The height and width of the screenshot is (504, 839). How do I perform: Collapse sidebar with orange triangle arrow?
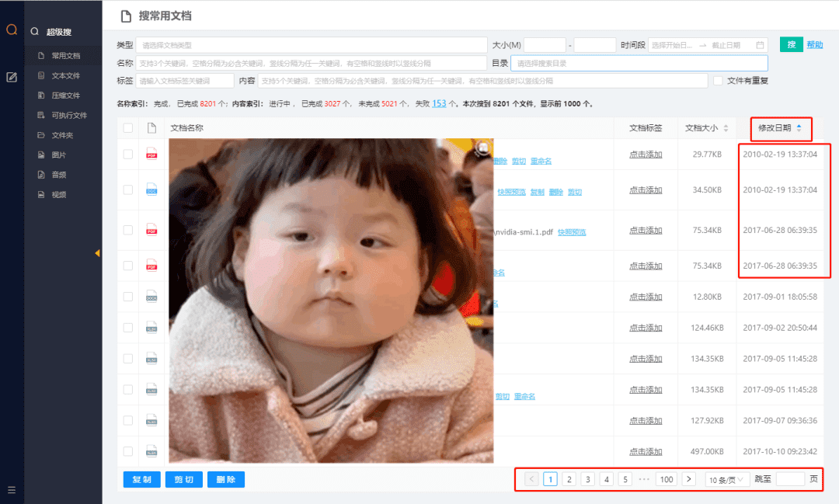[97, 253]
